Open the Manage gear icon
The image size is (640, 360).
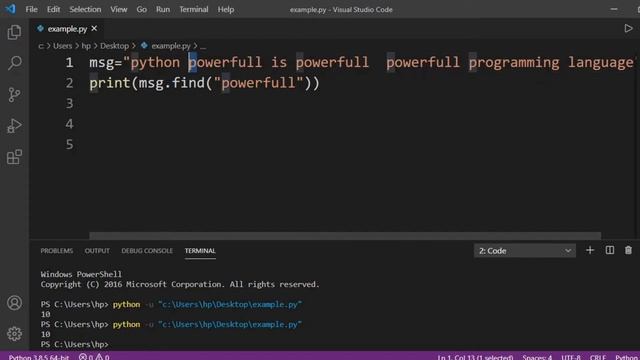tap(14, 334)
